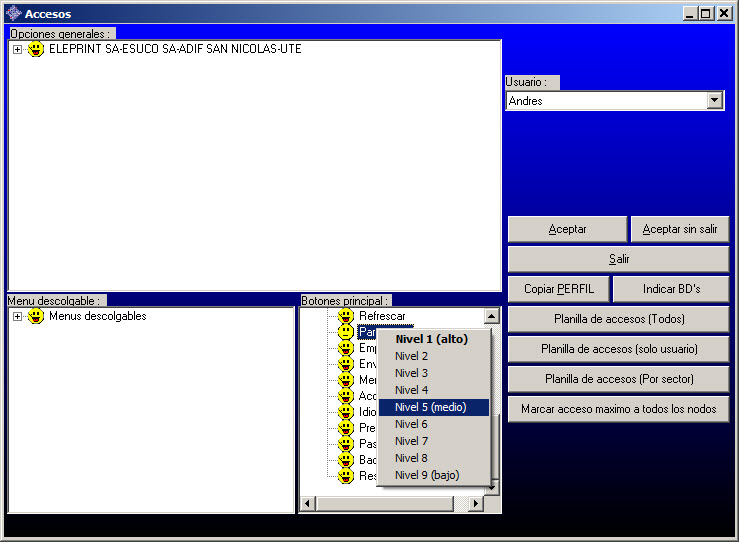Click the smiley icon on the Bac row

click(346, 460)
